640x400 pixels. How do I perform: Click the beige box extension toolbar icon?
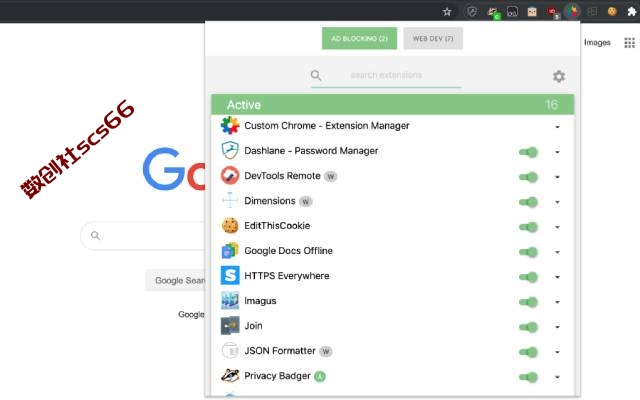point(532,11)
